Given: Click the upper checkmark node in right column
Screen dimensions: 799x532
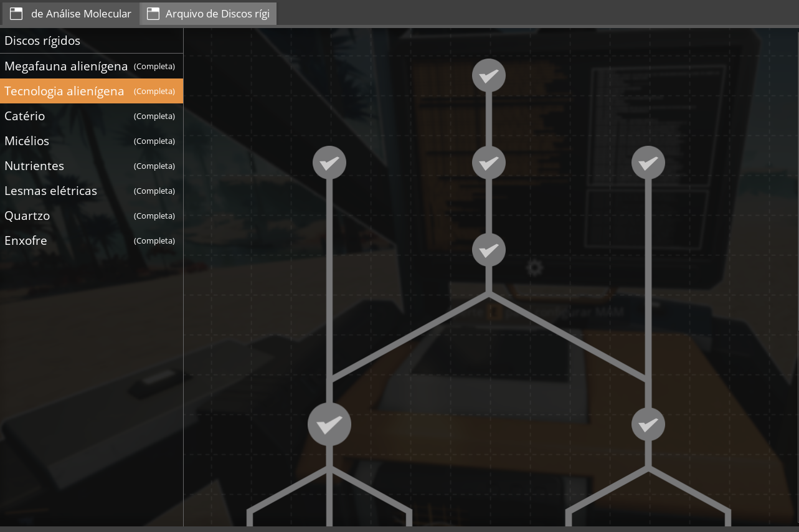Looking at the screenshot, I should 648,163.
